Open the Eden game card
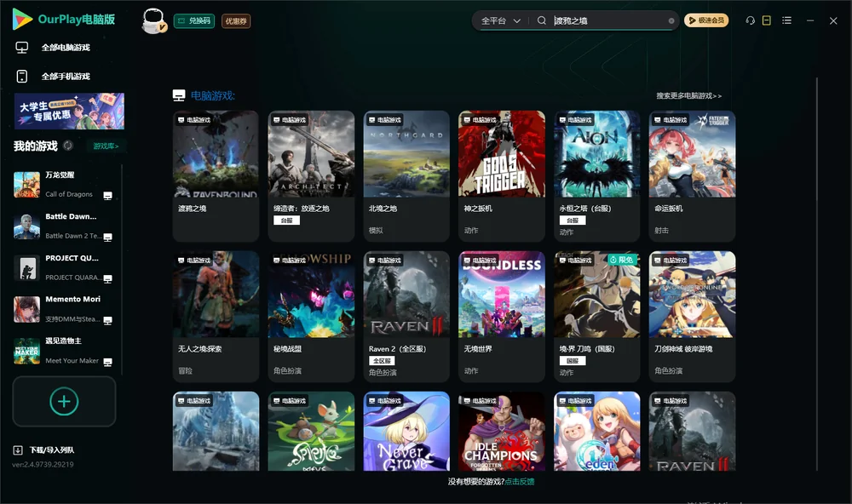 (596, 432)
